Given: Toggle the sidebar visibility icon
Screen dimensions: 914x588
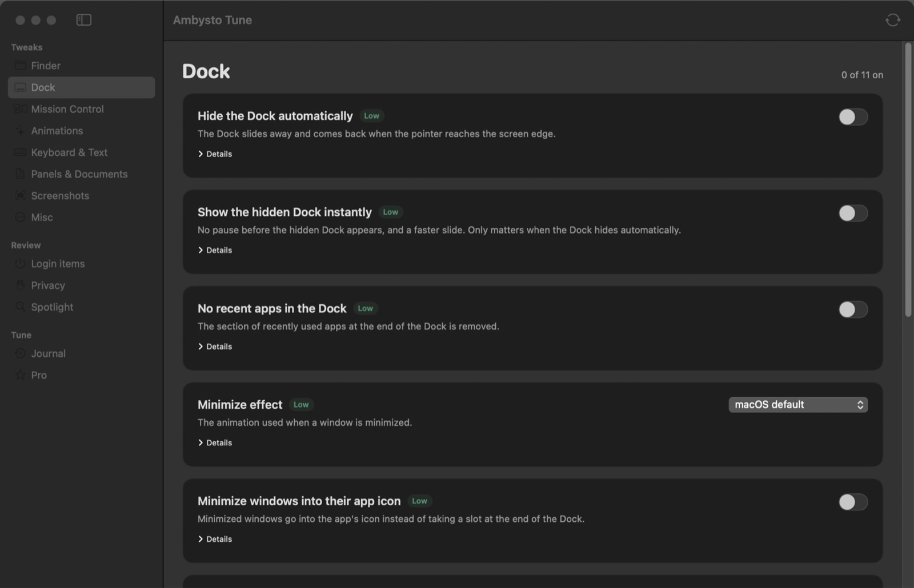Looking at the screenshot, I should (84, 20).
